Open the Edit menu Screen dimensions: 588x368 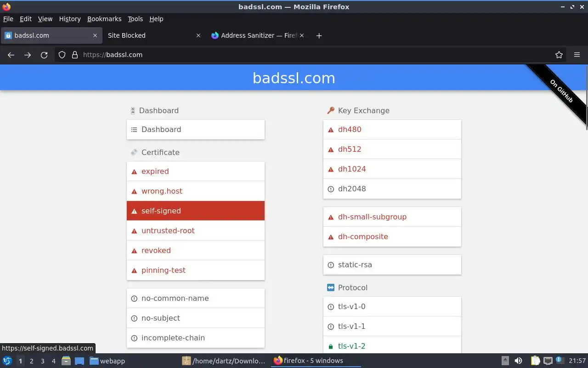pyautogui.click(x=26, y=19)
